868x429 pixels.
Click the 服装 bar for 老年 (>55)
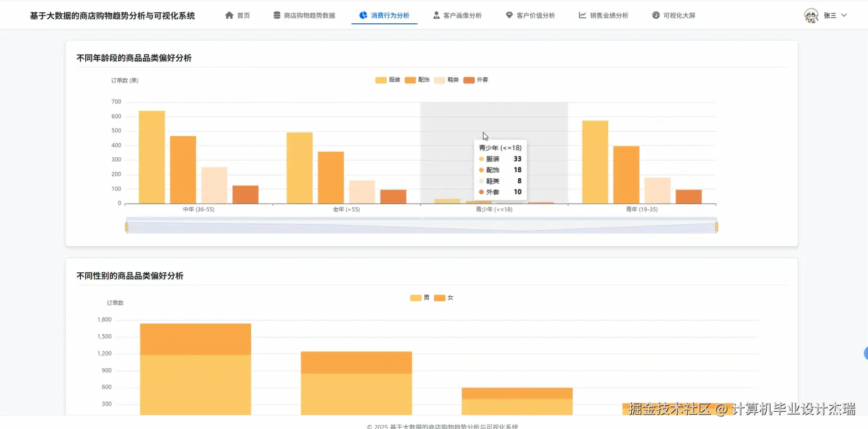click(x=299, y=168)
